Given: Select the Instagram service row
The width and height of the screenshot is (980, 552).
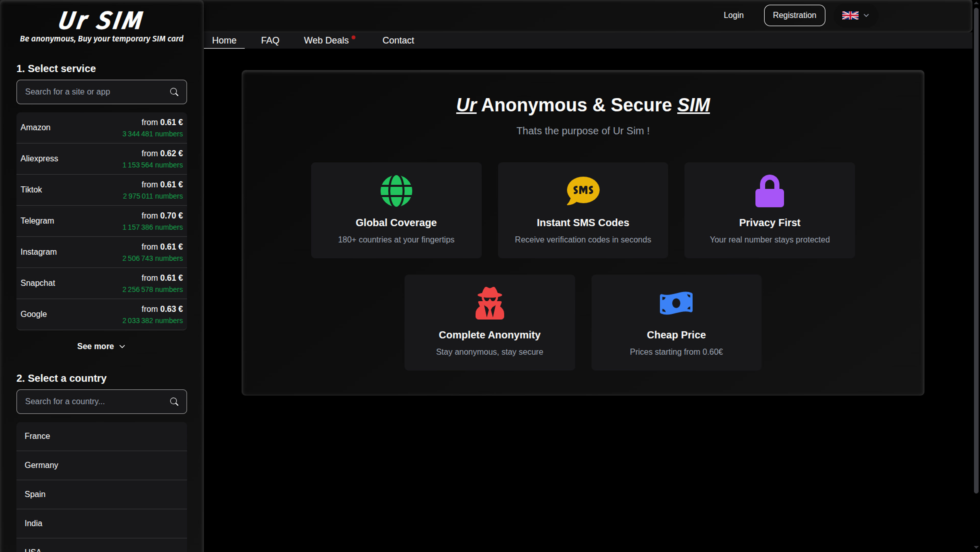Looking at the screenshot, I should pyautogui.click(x=102, y=252).
